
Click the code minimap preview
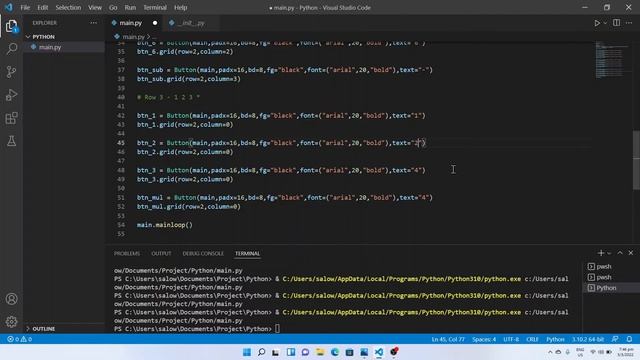610,59
